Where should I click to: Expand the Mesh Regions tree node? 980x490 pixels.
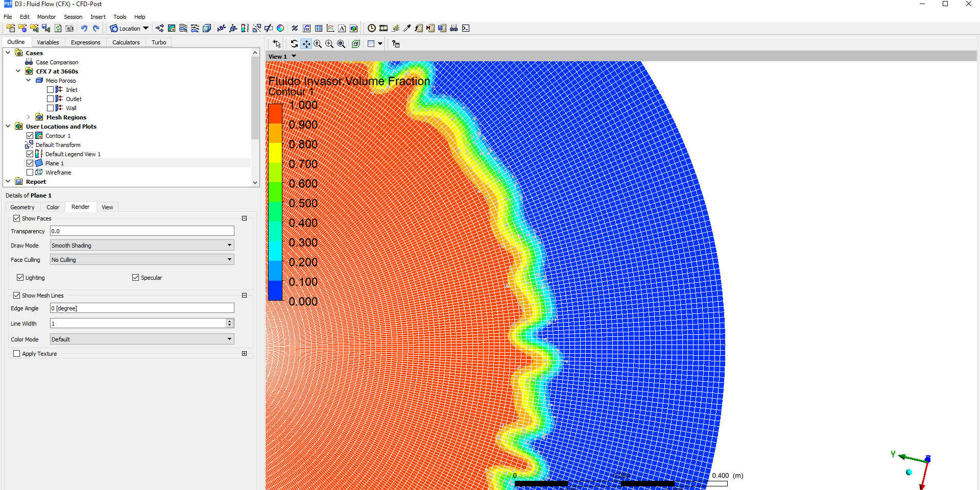pyautogui.click(x=29, y=117)
